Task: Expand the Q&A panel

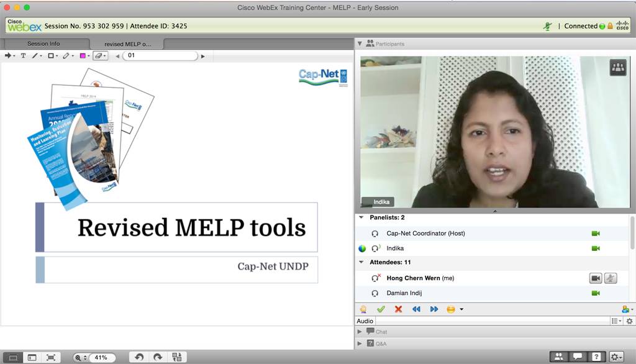Action: pyautogui.click(x=360, y=344)
